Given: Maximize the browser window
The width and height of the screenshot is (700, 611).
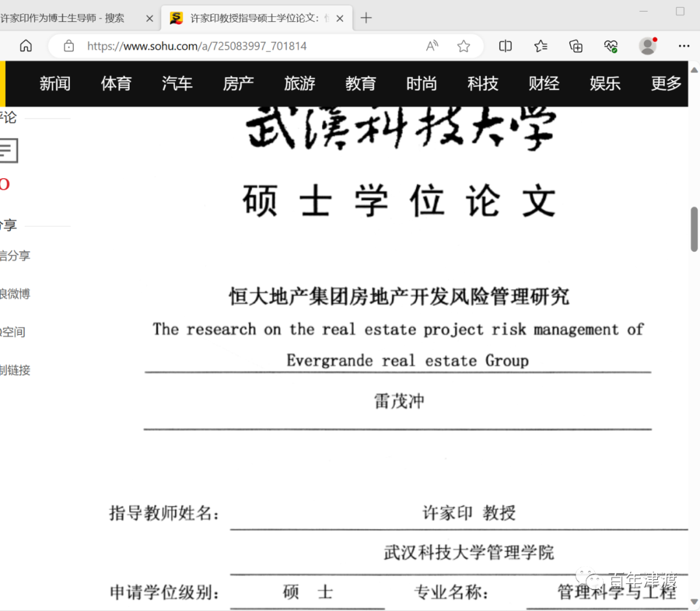Looking at the screenshot, I should coord(680,11).
